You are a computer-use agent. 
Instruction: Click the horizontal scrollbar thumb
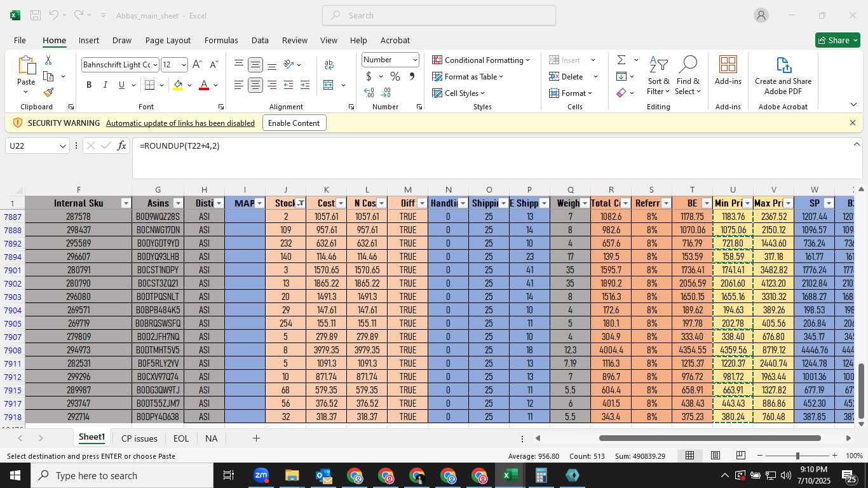[710, 438]
